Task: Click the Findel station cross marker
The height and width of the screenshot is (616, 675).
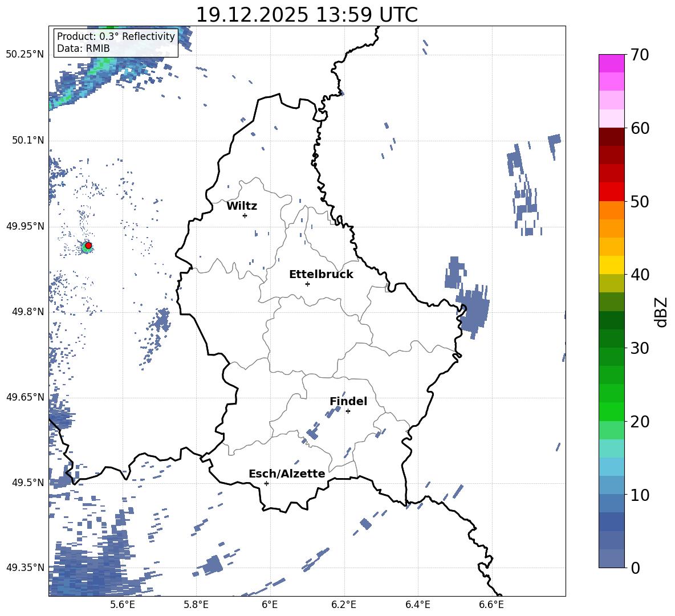Action: (x=348, y=411)
